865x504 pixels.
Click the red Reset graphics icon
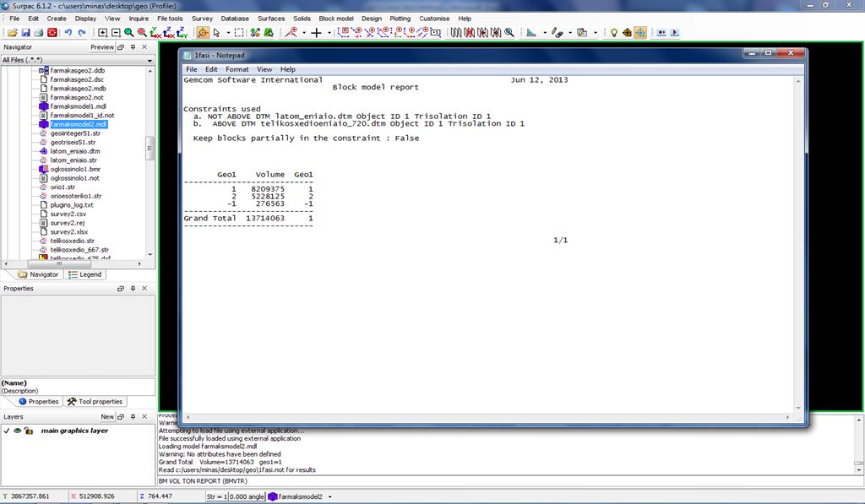click(52, 33)
